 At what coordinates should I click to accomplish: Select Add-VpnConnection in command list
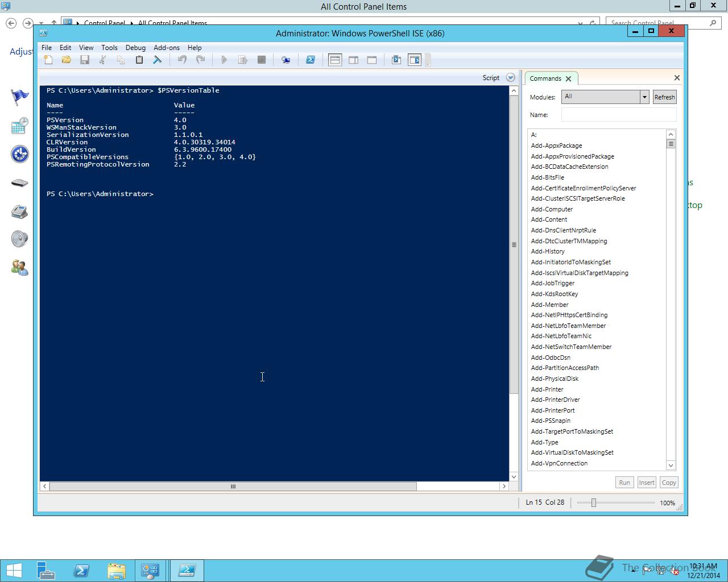point(559,463)
